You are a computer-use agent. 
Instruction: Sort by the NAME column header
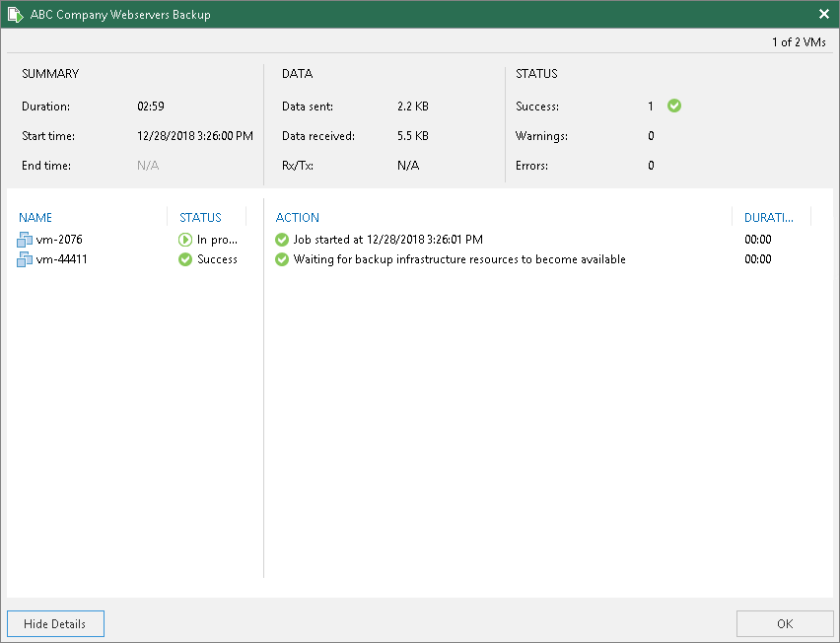tap(35, 218)
